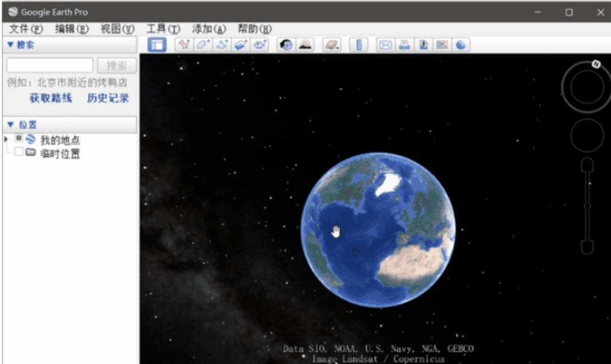611x364 pixels.
Task: Toggle the 我的地点 checkbox
Action: point(19,139)
